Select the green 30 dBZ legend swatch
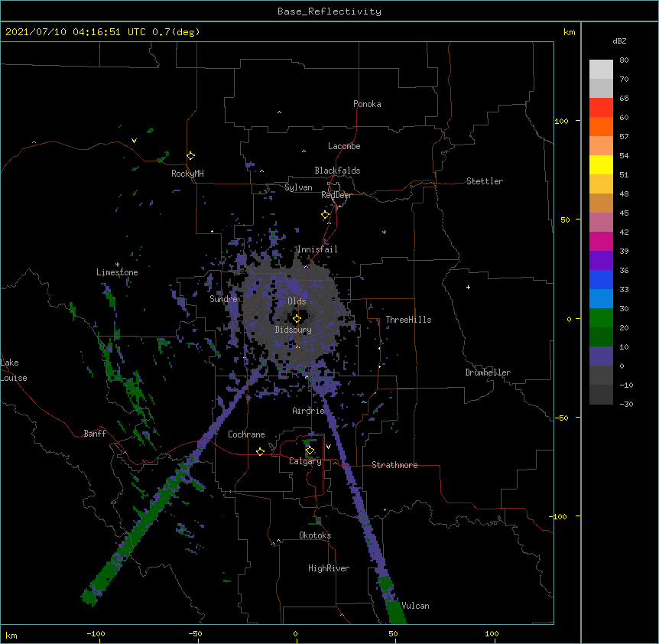 [601, 318]
